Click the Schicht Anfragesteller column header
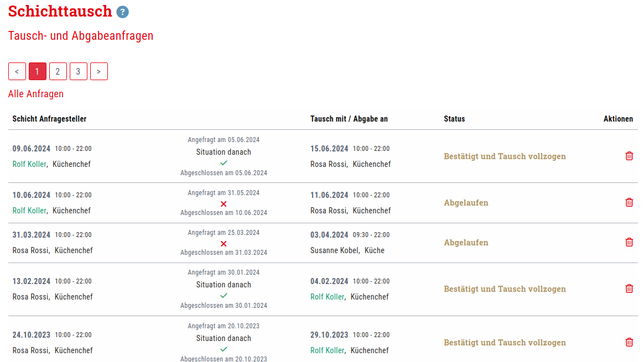 (49, 118)
